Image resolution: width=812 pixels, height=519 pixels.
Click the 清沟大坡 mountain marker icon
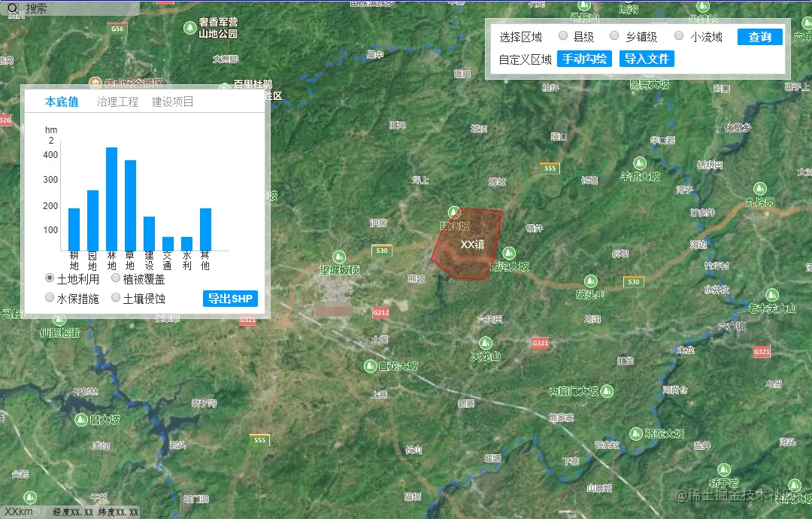(508, 253)
